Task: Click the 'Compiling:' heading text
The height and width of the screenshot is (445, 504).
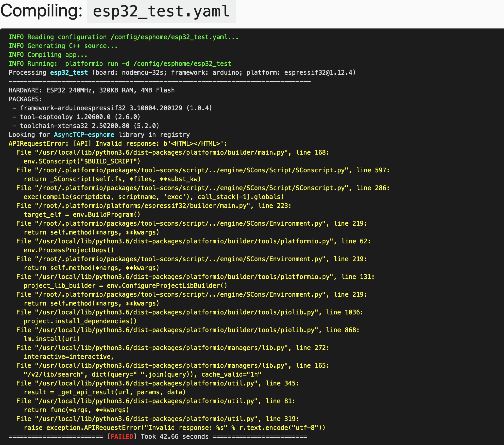Action: [41, 11]
